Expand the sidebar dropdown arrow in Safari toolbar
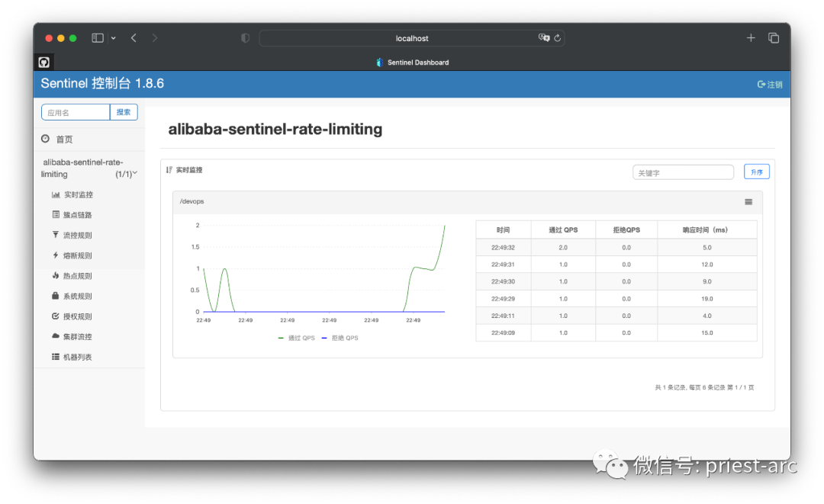This screenshot has width=824, height=504. point(114,38)
